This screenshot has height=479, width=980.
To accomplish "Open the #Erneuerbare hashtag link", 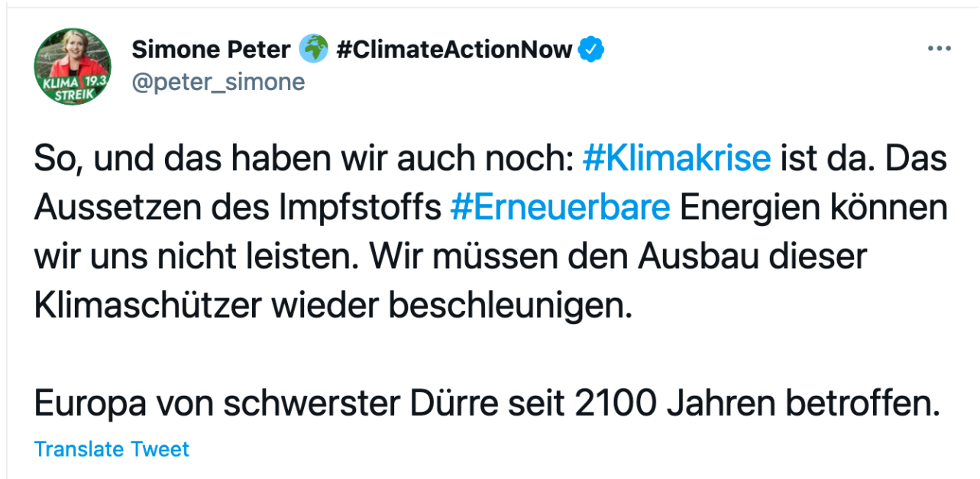I will pos(561,208).
